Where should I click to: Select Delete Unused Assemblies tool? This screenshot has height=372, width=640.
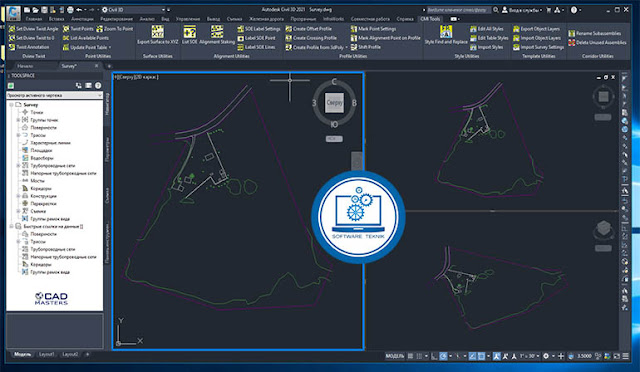click(597, 42)
